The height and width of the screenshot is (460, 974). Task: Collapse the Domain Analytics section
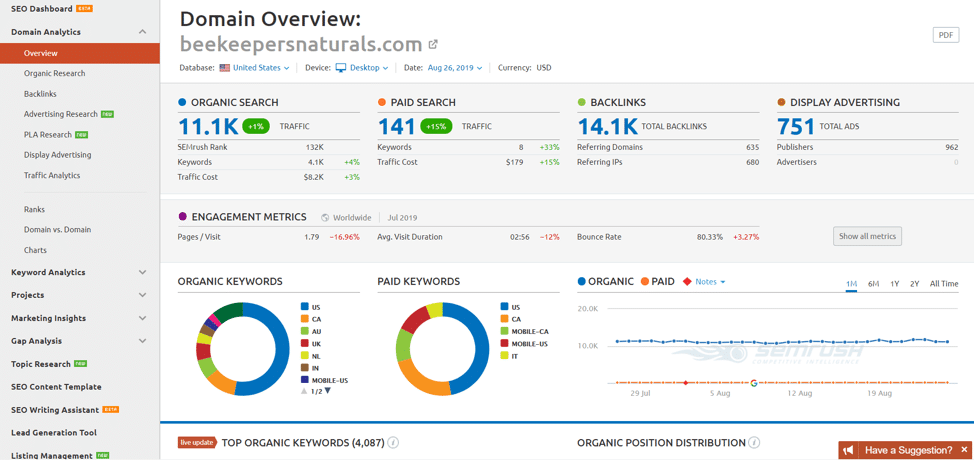click(x=142, y=32)
